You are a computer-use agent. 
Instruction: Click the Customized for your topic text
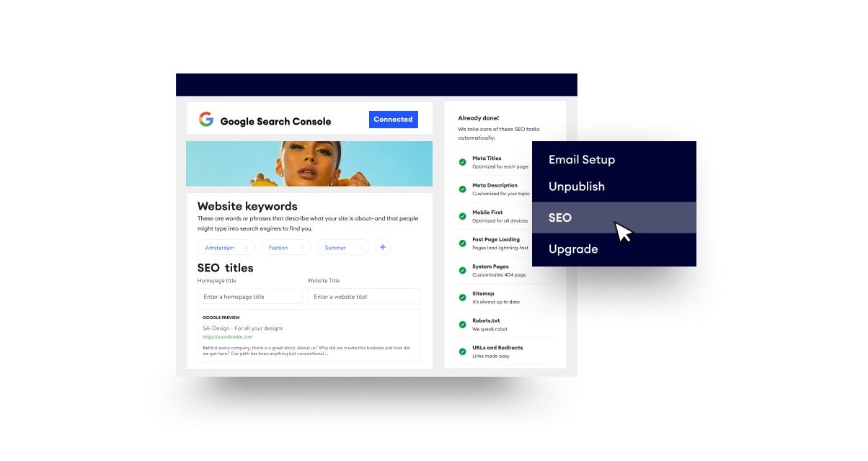[501, 194]
